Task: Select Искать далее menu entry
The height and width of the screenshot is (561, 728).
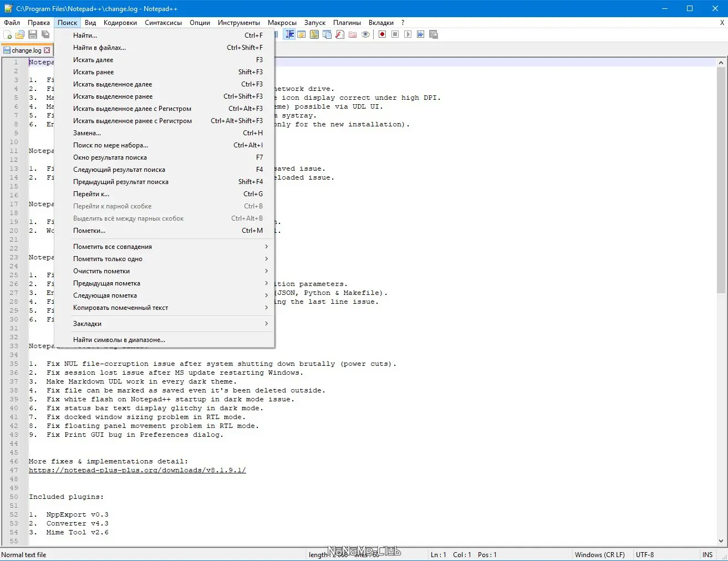Action: point(165,60)
